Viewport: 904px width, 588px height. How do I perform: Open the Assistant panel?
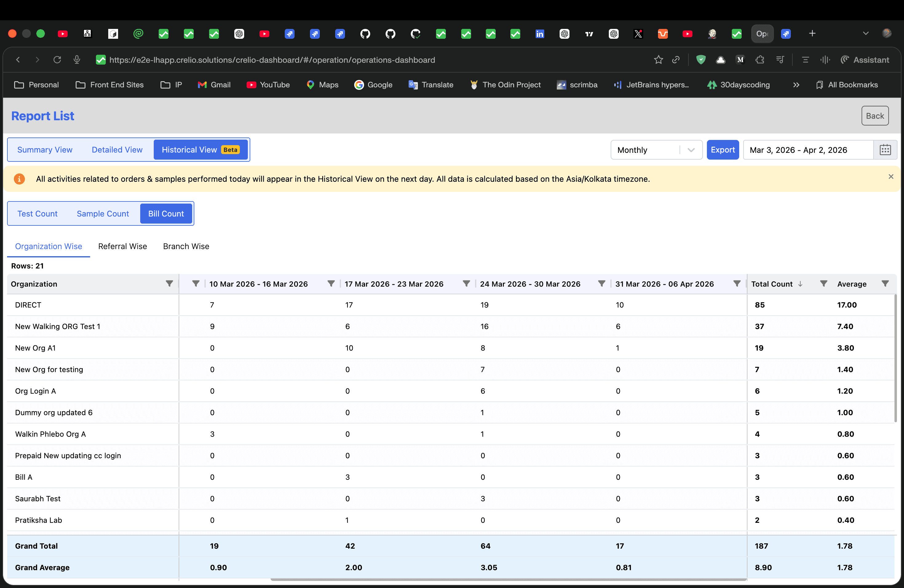[865, 60]
